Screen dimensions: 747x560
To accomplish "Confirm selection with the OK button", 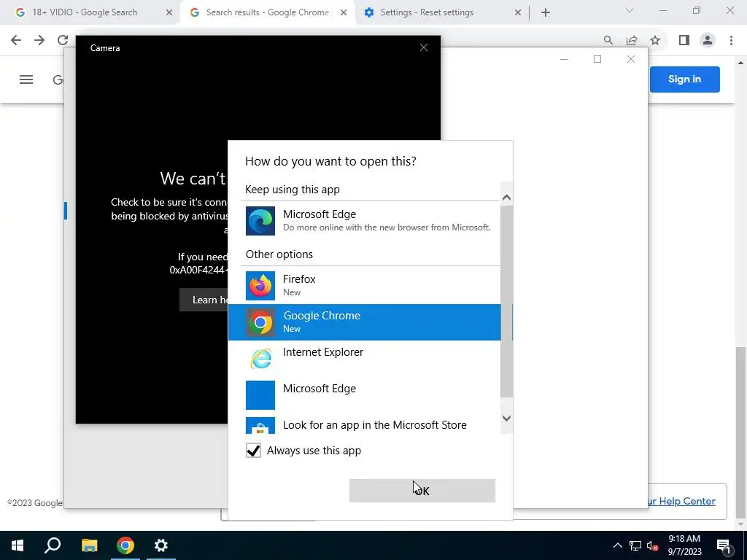I will pyautogui.click(x=422, y=491).
